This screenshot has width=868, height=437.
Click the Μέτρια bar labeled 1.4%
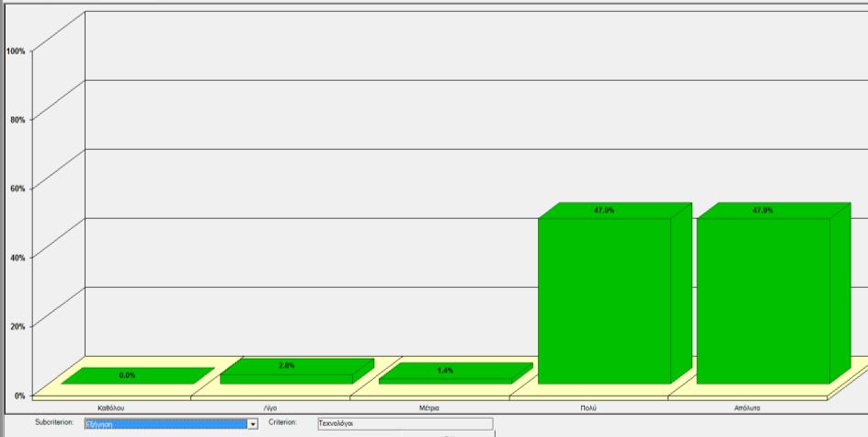click(x=455, y=374)
